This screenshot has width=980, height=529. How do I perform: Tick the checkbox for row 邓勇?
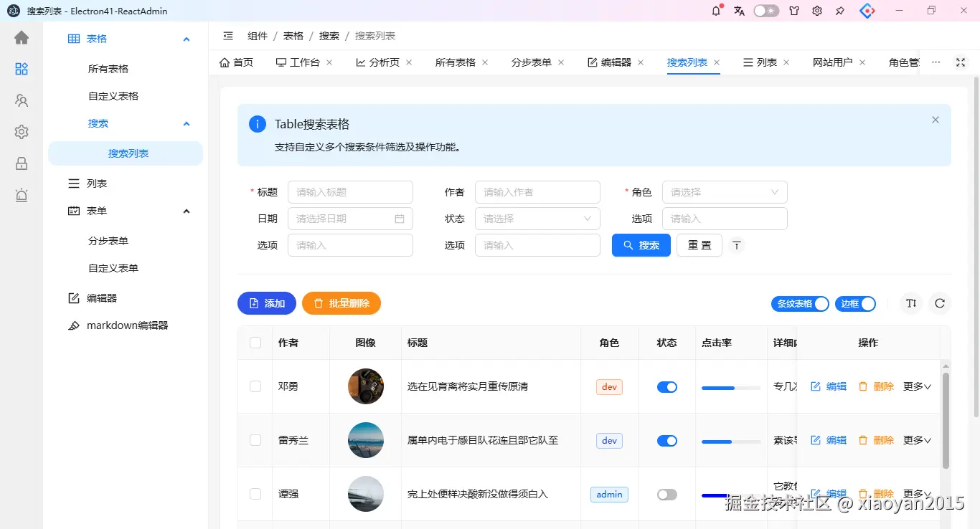(255, 386)
